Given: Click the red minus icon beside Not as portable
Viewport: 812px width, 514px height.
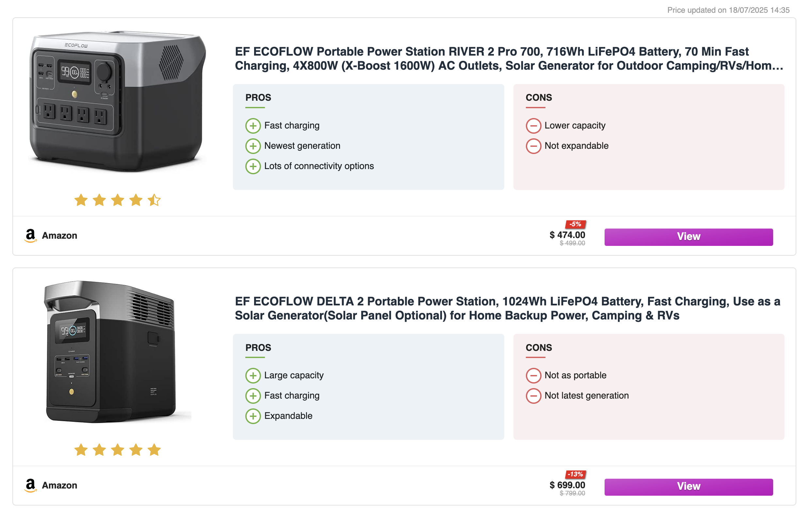Looking at the screenshot, I should 533,376.
